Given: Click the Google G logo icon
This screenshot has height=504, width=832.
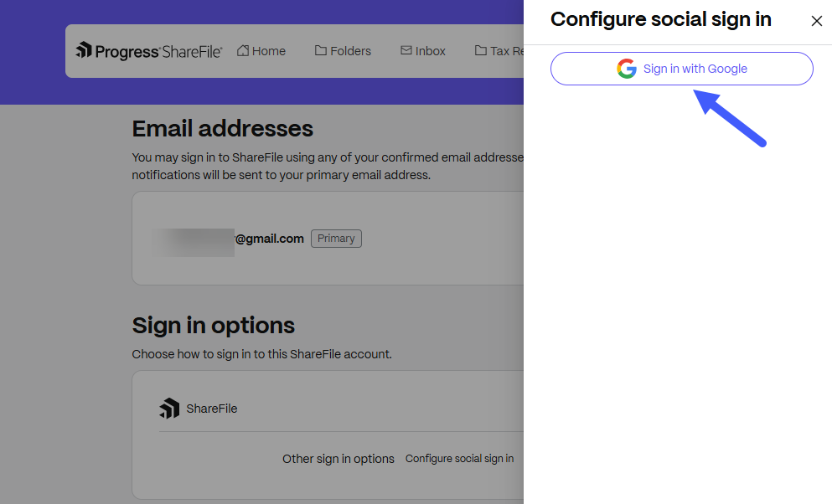Looking at the screenshot, I should click(627, 69).
